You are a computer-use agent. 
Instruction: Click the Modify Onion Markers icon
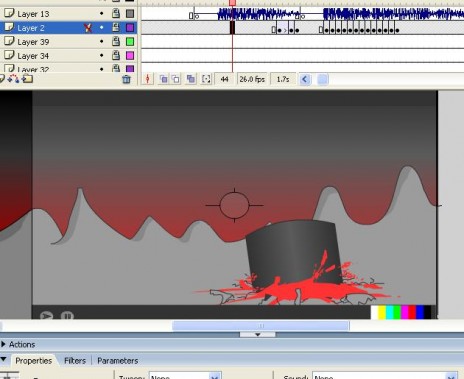pos(206,79)
